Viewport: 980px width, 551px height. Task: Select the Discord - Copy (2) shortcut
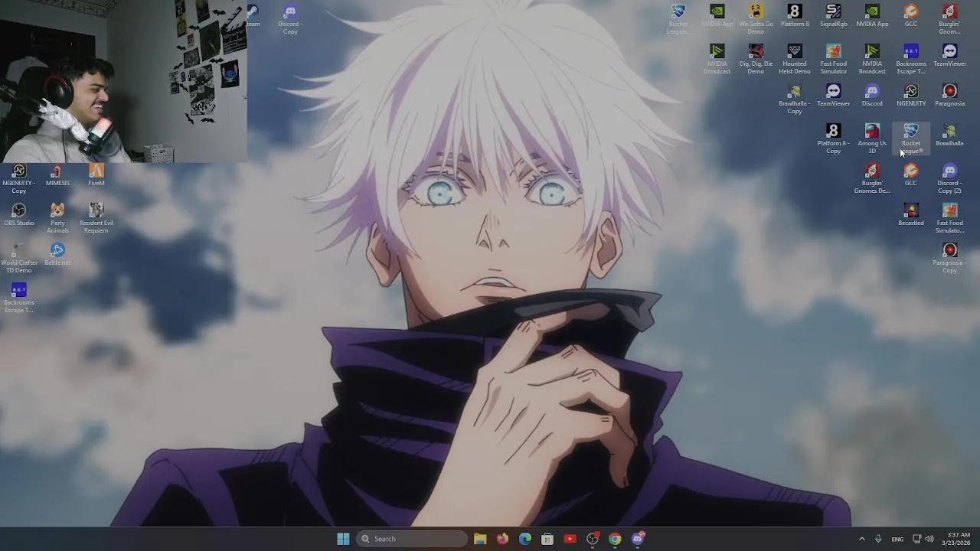click(x=949, y=179)
